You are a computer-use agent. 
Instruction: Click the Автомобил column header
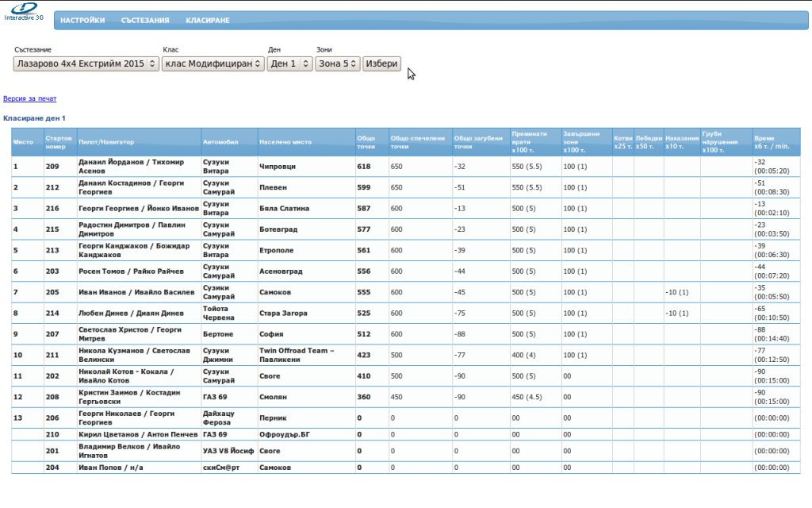click(x=220, y=142)
